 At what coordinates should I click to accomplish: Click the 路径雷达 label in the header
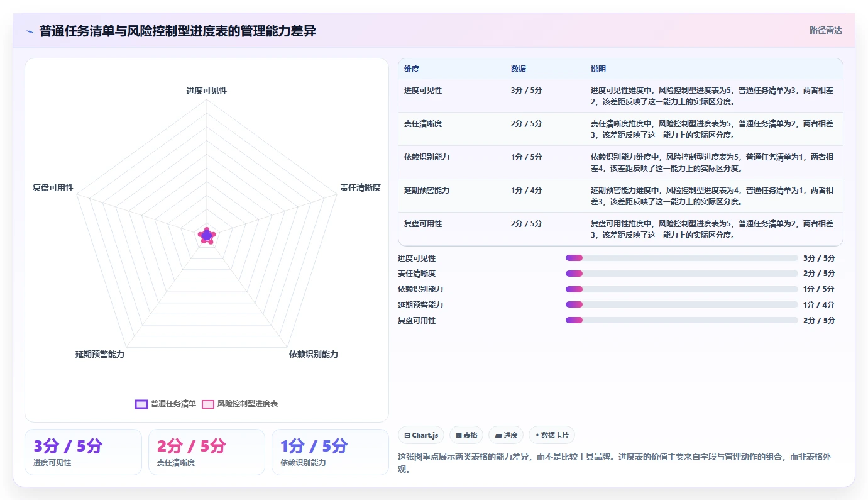tap(825, 30)
